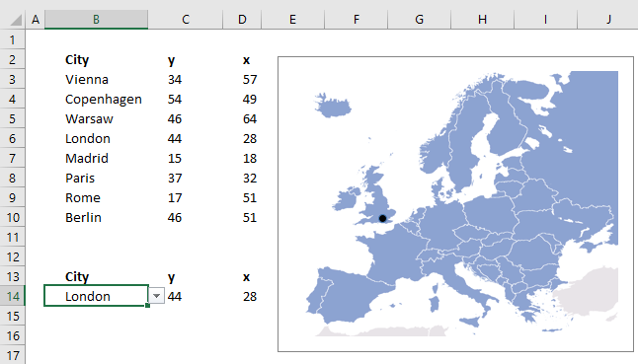The image size is (638, 364).
Task: Click the 'City' header in row 13
Action: [x=77, y=277]
